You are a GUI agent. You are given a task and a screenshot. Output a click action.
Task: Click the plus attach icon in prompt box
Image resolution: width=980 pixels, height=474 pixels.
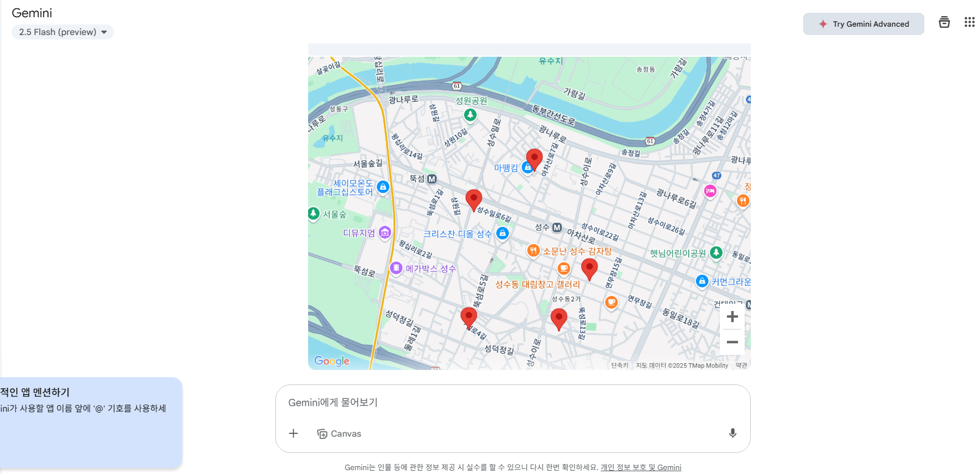point(294,433)
